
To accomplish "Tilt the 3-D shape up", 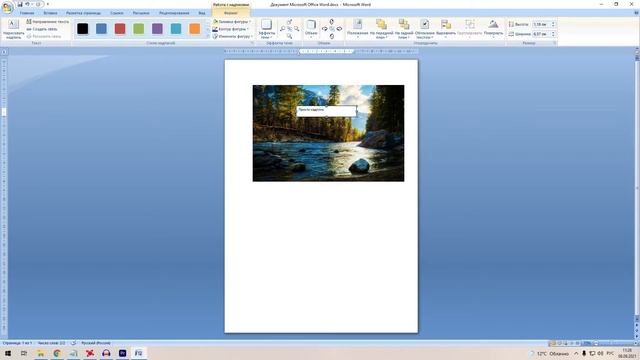I will (331, 22).
